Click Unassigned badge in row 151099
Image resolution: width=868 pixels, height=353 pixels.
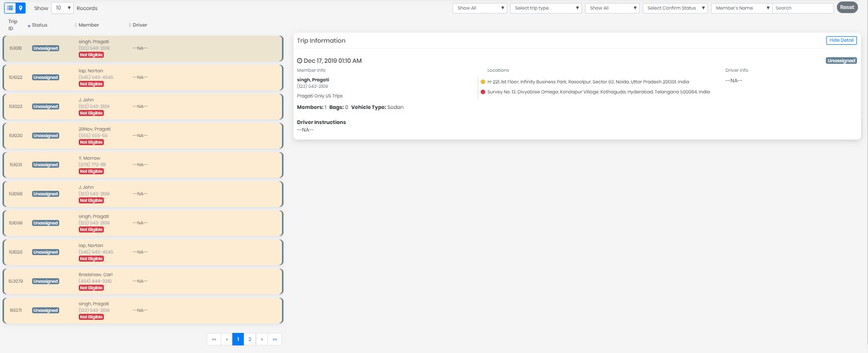click(x=46, y=223)
